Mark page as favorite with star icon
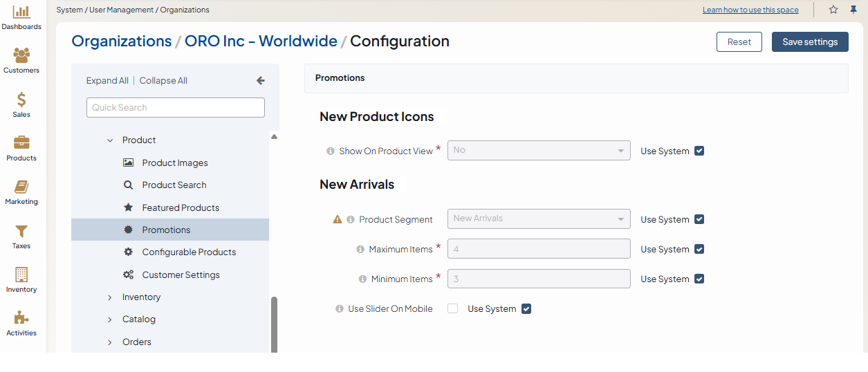868x372 pixels. click(x=833, y=10)
